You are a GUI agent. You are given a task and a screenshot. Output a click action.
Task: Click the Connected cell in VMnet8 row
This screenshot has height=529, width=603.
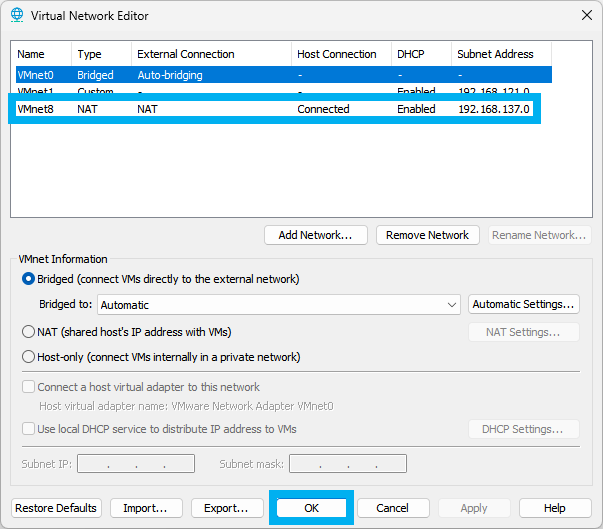pyautogui.click(x=323, y=109)
